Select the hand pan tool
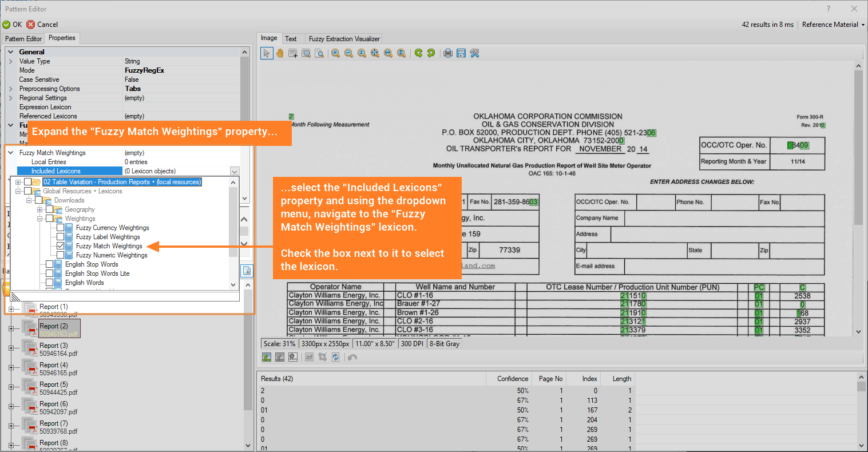The width and height of the screenshot is (868, 452). [x=280, y=53]
